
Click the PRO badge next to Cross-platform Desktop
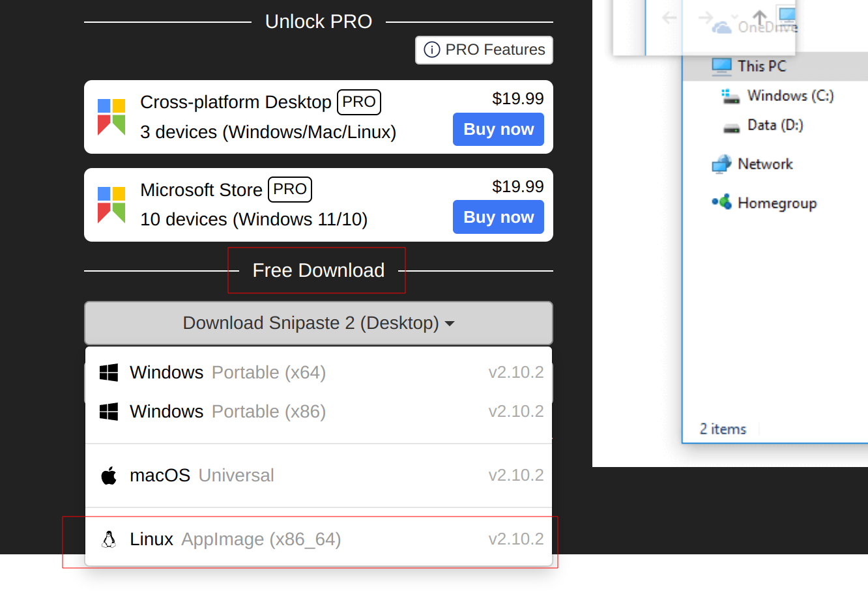coord(359,102)
